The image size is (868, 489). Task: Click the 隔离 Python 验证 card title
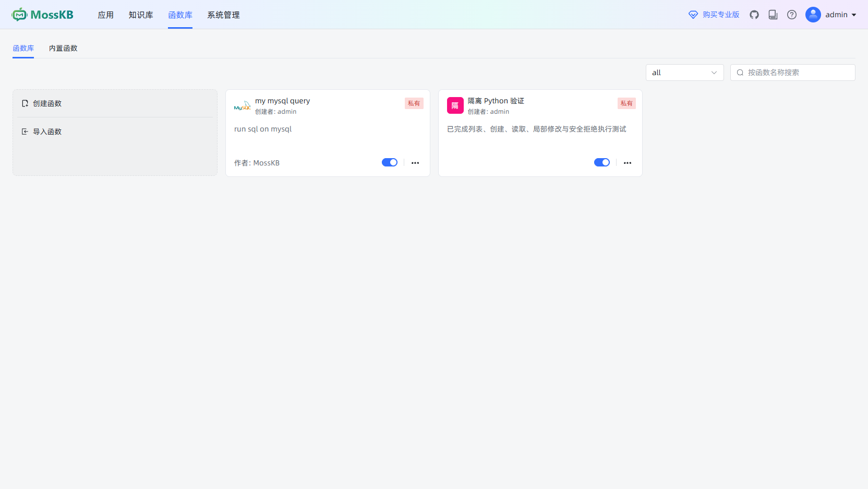pos(496,101)
